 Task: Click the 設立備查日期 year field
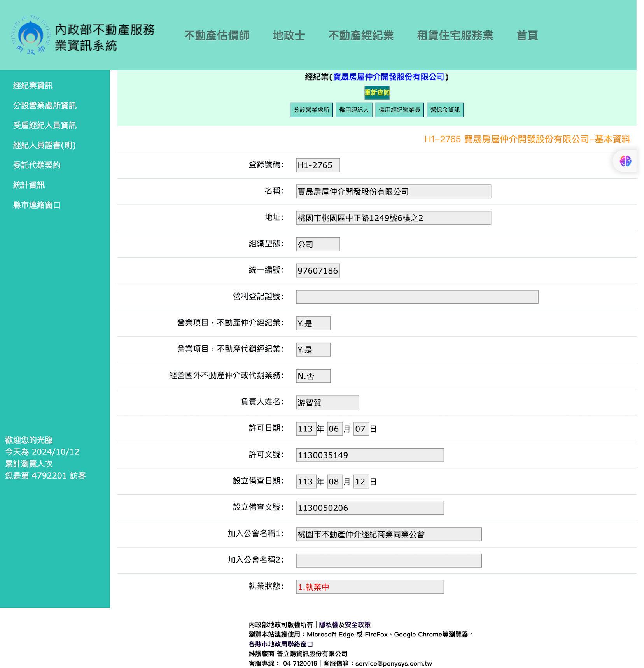click(x=306, y=482)
